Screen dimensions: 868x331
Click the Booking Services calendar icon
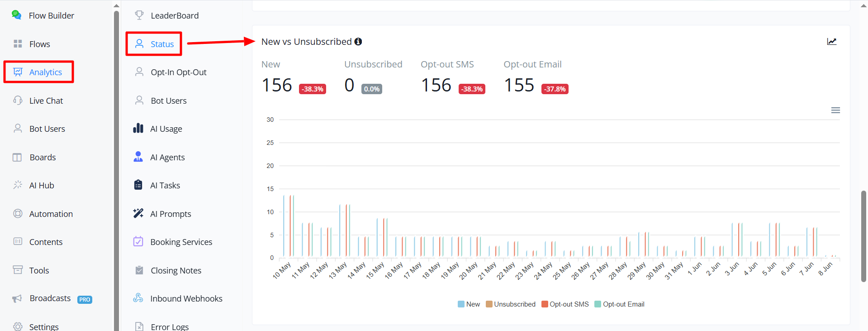coord(138,241)
